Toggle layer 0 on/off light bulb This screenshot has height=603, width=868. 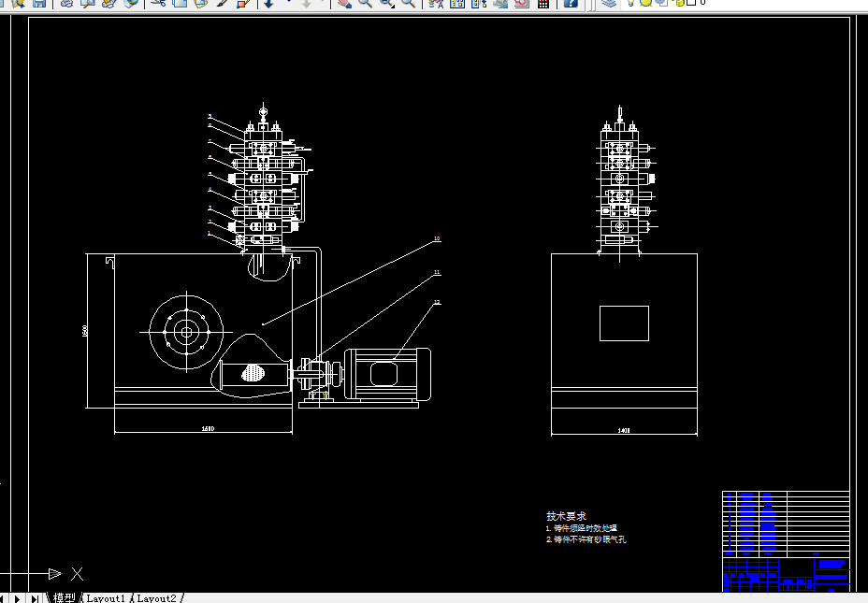click(x=630, y=2)
